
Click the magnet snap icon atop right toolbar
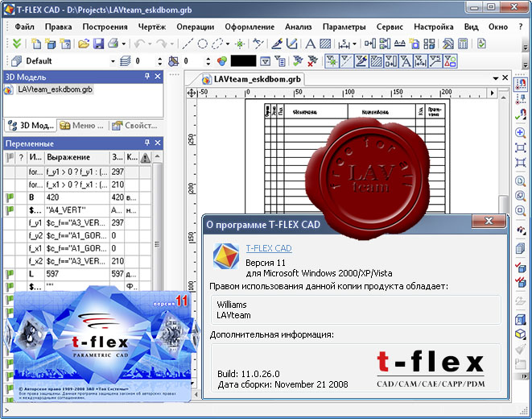(520, 84)
